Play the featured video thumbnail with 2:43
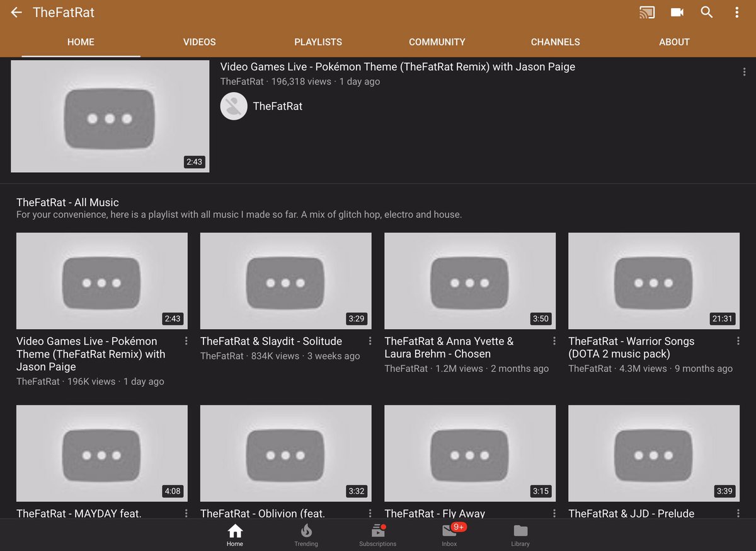 pyautogui.click(x=110, y=116)
